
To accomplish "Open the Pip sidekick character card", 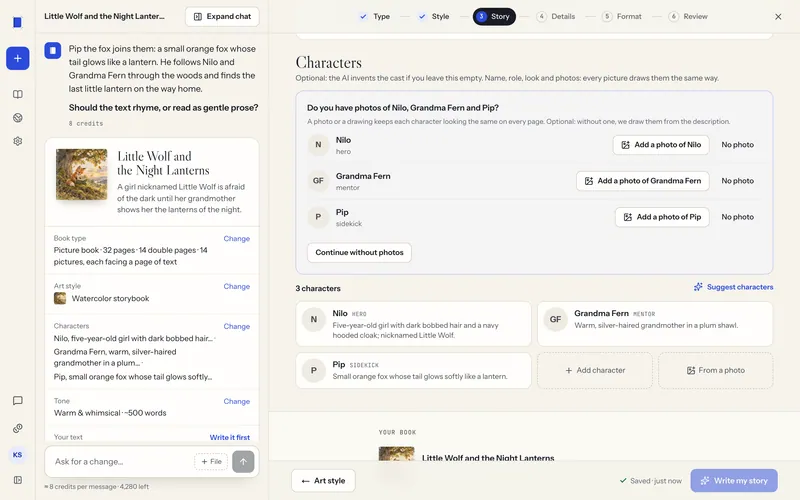I will click(x=413, y=370).
